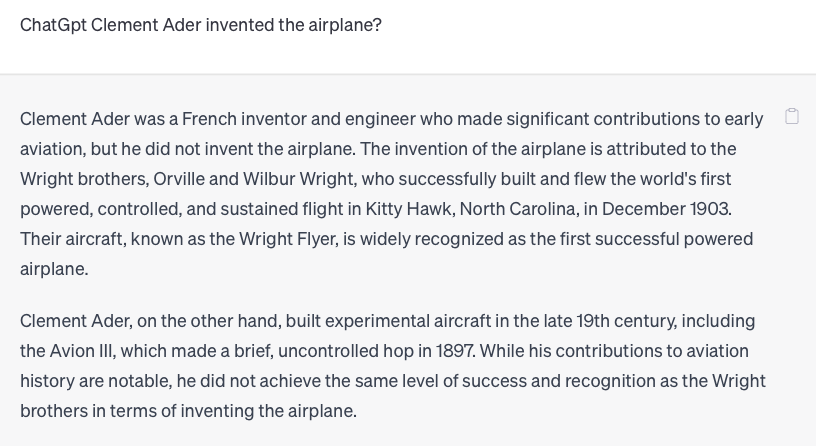This screenshot has height=446, width=816.
Task: Click the words 'French inventor' in the reply
Action: [x=244, y=119]
